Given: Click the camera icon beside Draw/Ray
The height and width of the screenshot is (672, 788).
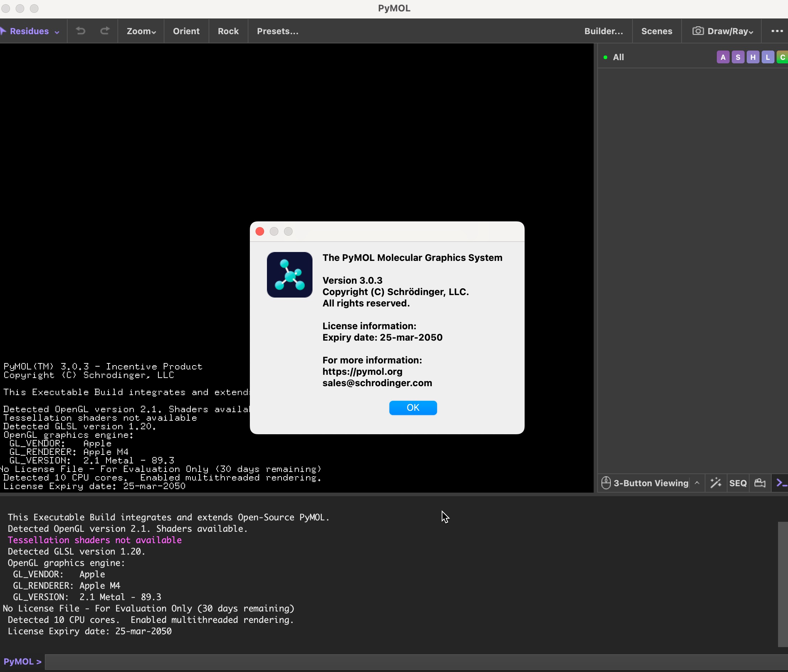Looking at the screenshot, I should tap(698, 31).
